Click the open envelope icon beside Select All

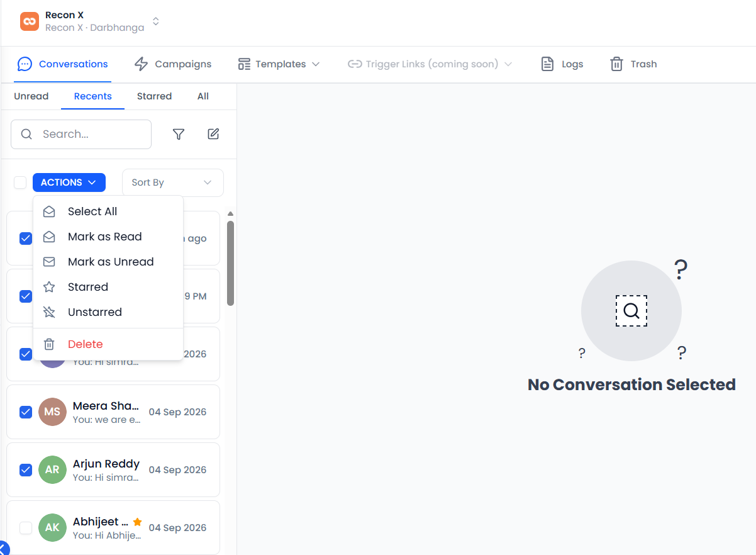point(49,211)
